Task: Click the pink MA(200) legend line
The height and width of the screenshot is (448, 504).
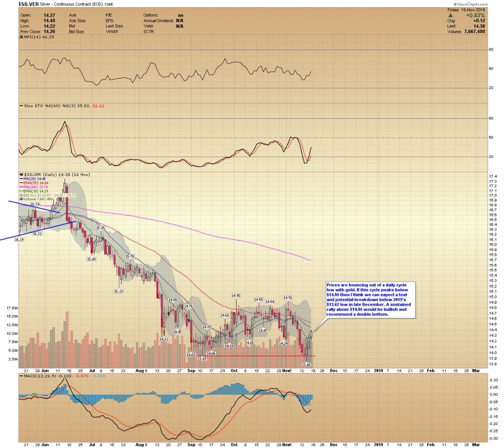Action: (21, 187)
